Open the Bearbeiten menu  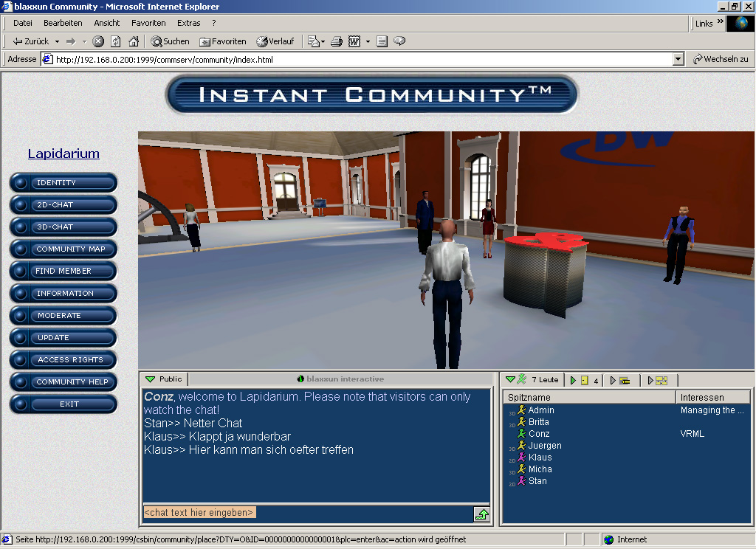click(x=63, y=23)
